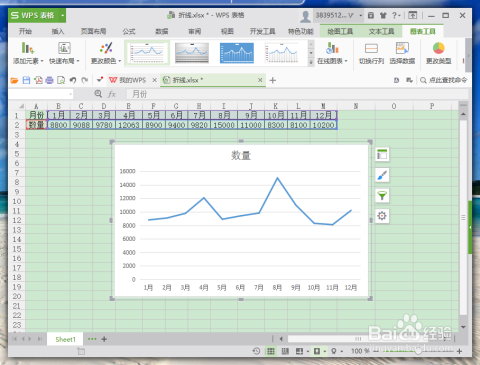The height and width of the screenshot is (365, 480).
Task: Select the Sheet1 sheet tab
Action: pos(65,339)
